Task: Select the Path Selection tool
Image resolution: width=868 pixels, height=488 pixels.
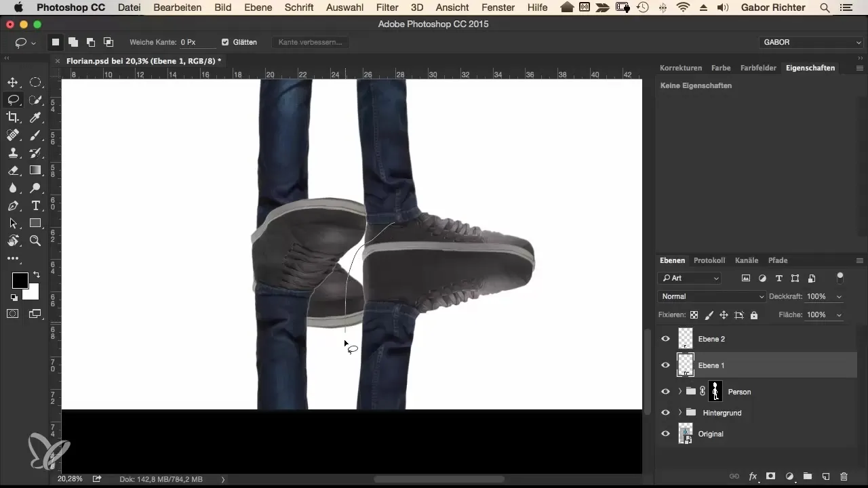Action: coord(13,223)
